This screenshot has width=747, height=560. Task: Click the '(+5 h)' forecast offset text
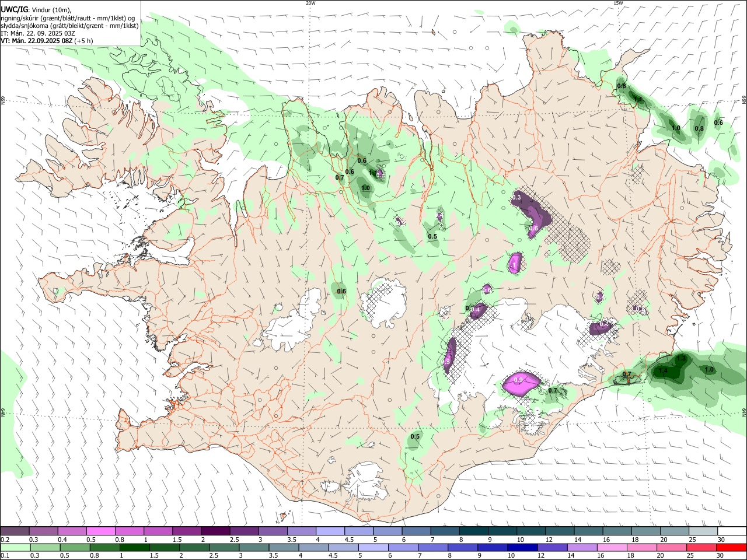pos(83,41)
